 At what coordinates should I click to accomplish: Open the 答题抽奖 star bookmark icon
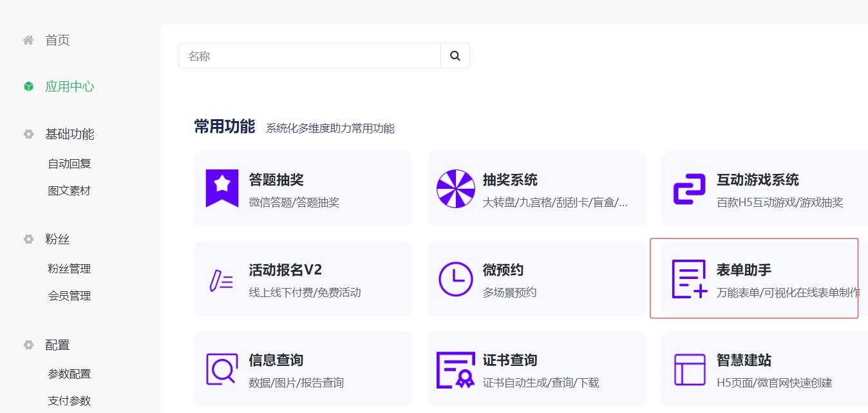point(222,188)
